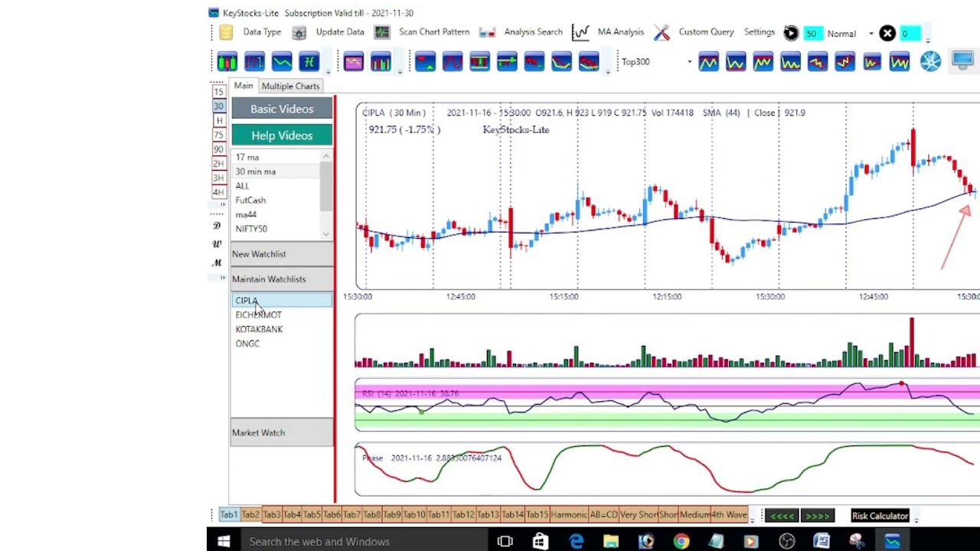
Task: Click the Windows Start button
Action: 224,542
